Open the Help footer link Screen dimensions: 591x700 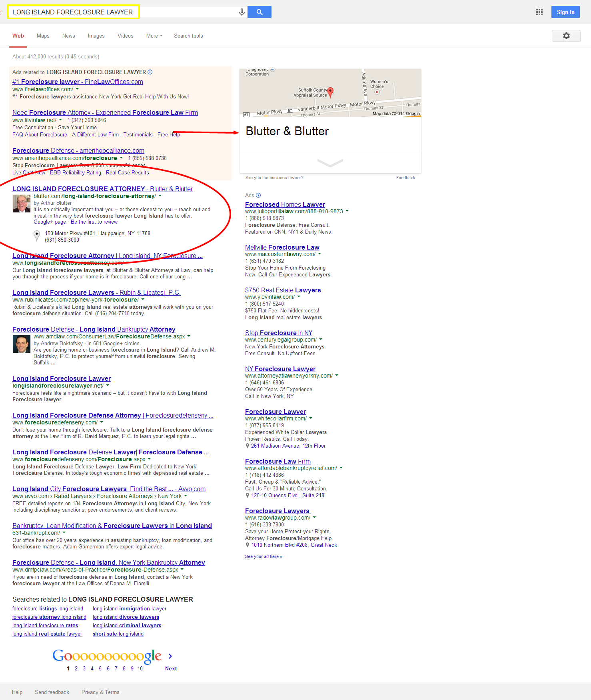(17, 692)
